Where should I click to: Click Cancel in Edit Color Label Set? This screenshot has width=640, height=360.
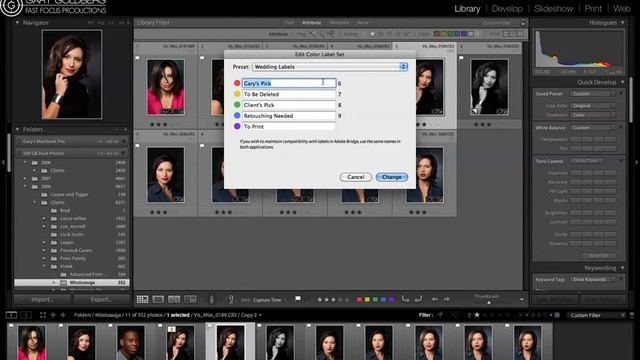tap(356, 177)
